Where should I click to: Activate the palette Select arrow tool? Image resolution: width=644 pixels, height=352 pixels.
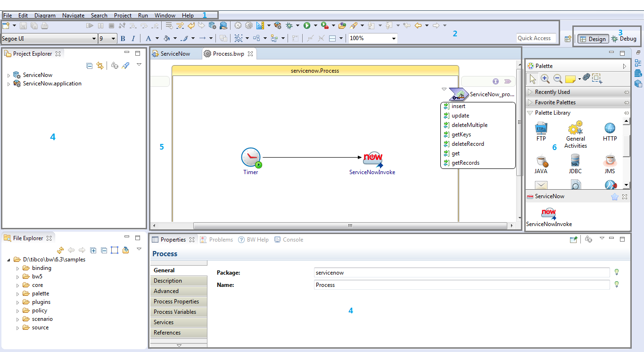point(533,78)
